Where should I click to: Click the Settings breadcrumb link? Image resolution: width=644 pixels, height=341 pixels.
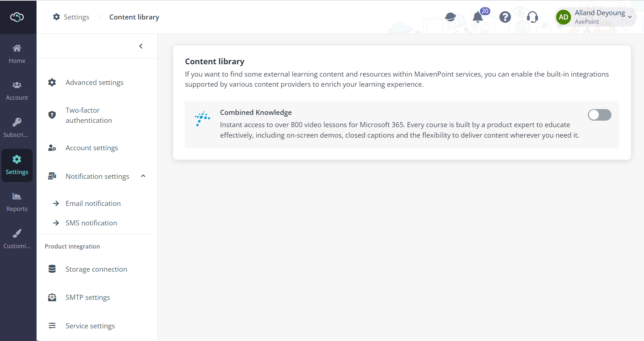point(76,17)
